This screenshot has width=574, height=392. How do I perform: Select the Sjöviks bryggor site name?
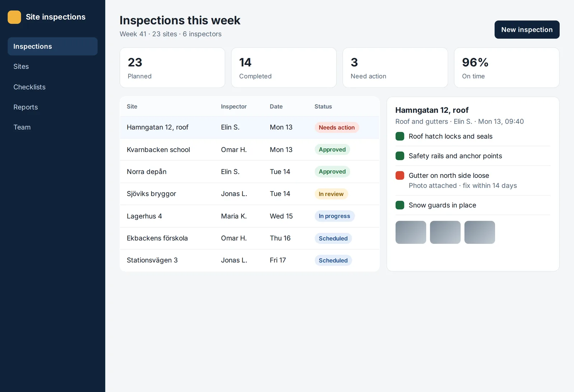[151, 194]
